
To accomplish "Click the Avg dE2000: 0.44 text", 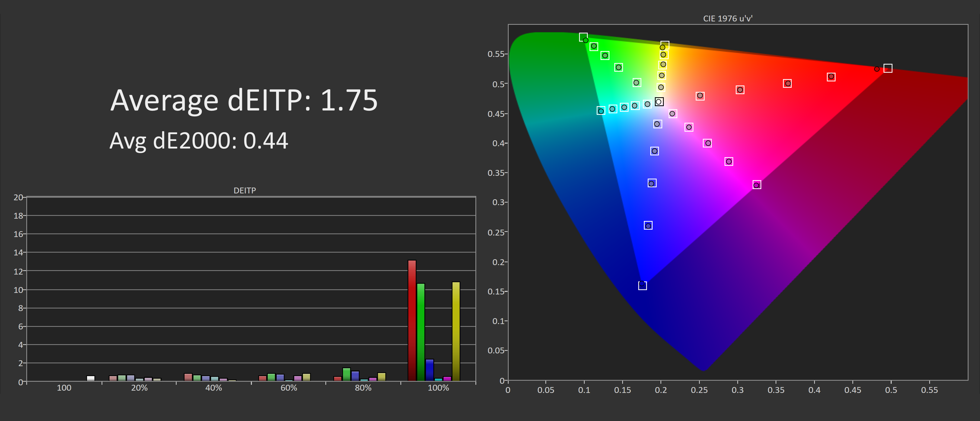I will (199, 141).
